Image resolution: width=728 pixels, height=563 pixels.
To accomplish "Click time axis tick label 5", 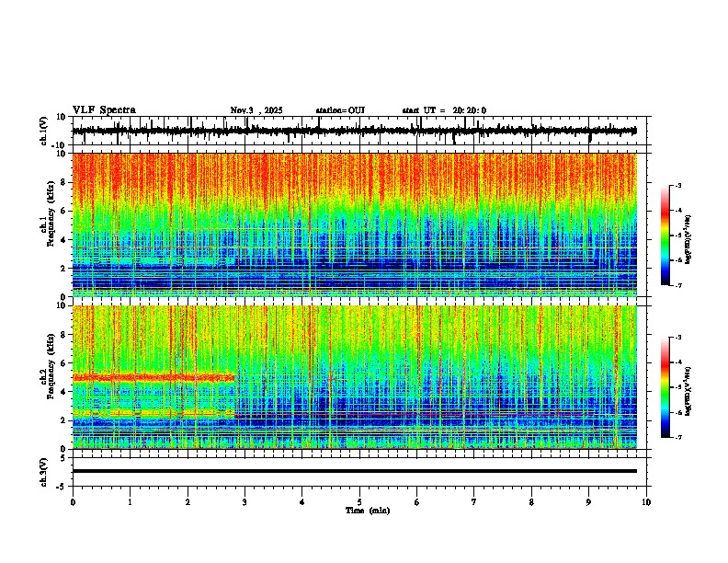I will pos(359,502).
